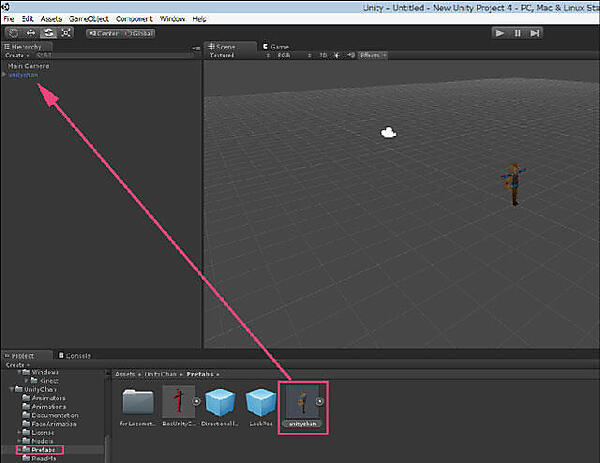
Task: Select the Move tool in toolbar
Action: (31, 33)
